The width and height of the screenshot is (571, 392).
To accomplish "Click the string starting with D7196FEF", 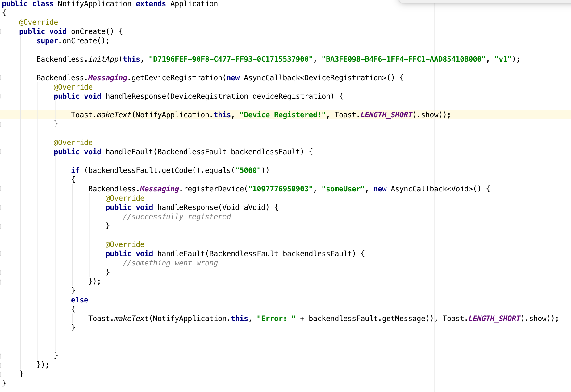I will pos(231,59).
